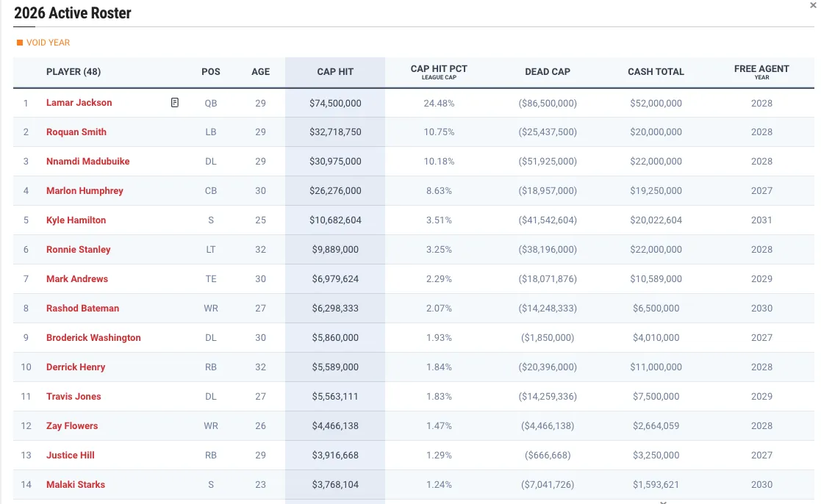821x504 pixels.
Task: Click the orange Void Year legend square
Action: coord(20,43)
